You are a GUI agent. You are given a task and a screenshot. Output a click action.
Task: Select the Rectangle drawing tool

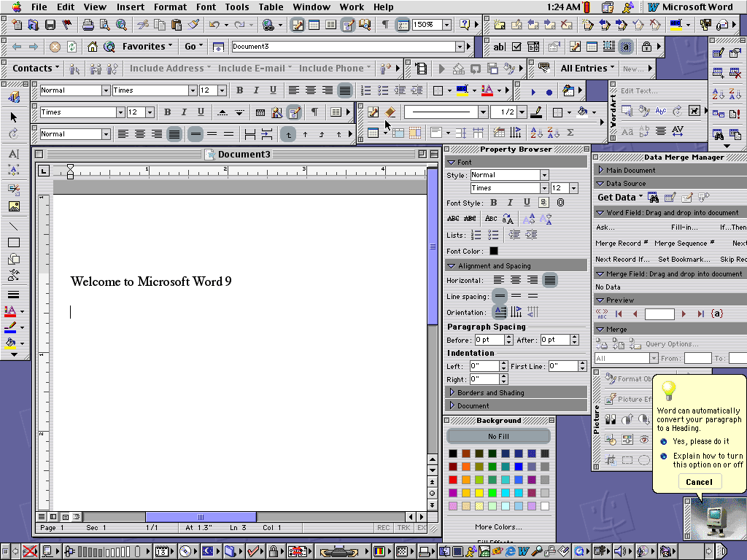[14, 243]
